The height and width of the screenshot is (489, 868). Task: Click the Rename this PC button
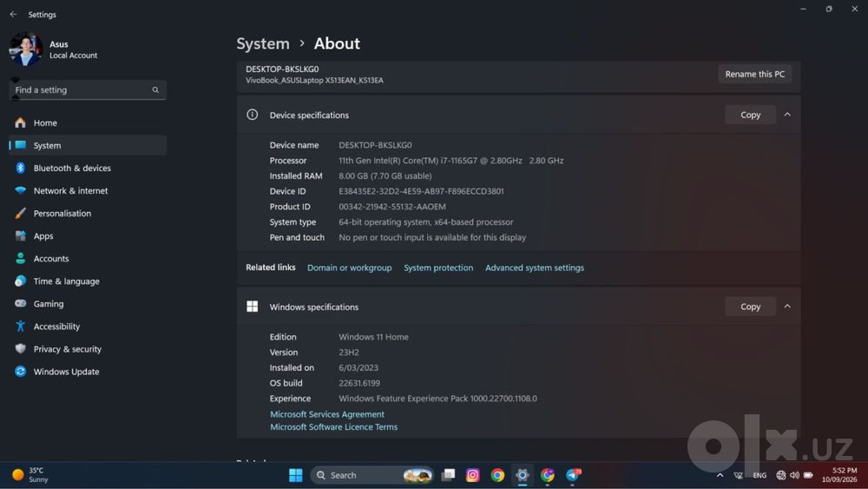pos(754,74)
